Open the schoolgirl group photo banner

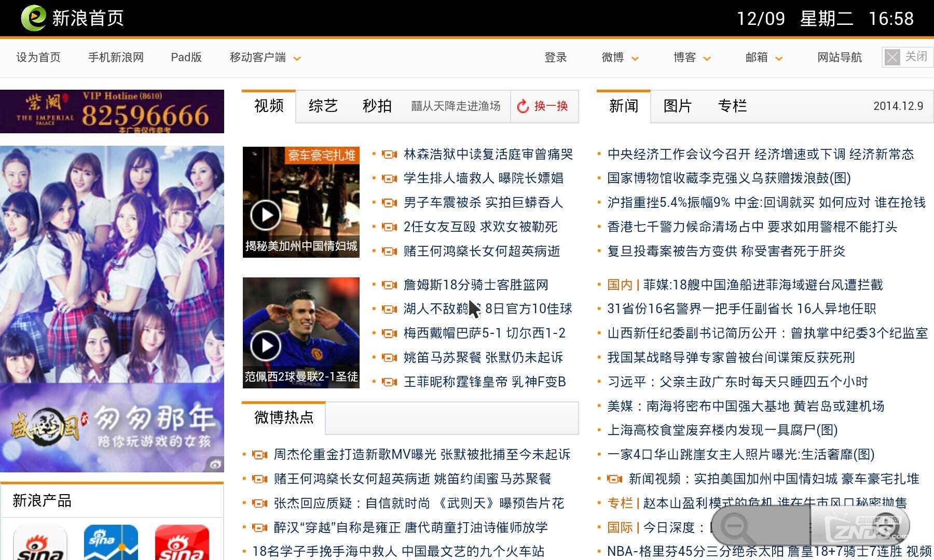click(112, 264)
